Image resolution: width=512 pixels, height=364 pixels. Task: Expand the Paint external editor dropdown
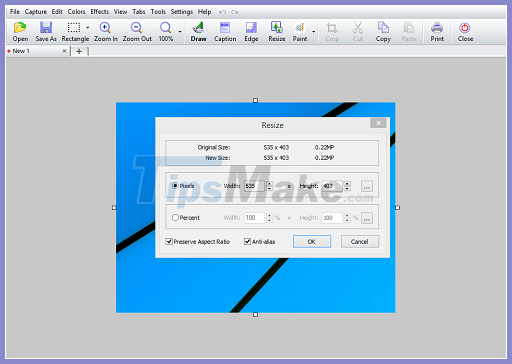click(x=314, y=32)
